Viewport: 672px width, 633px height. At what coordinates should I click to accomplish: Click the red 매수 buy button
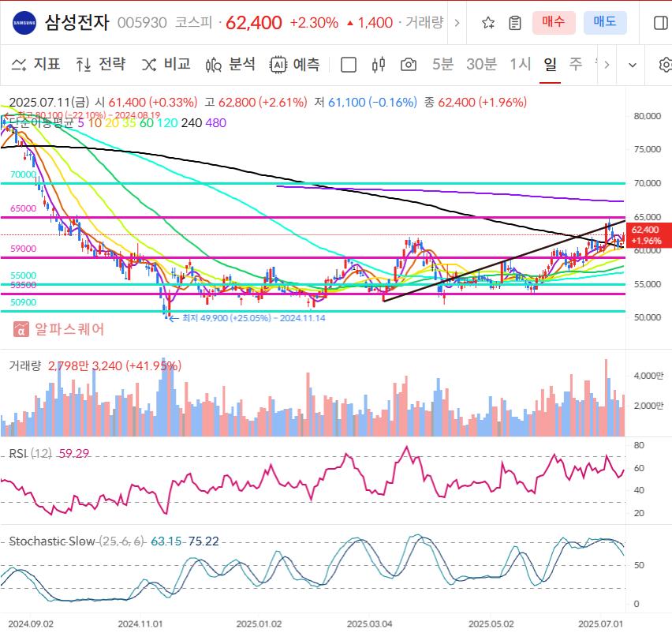(x=554, y=23)
